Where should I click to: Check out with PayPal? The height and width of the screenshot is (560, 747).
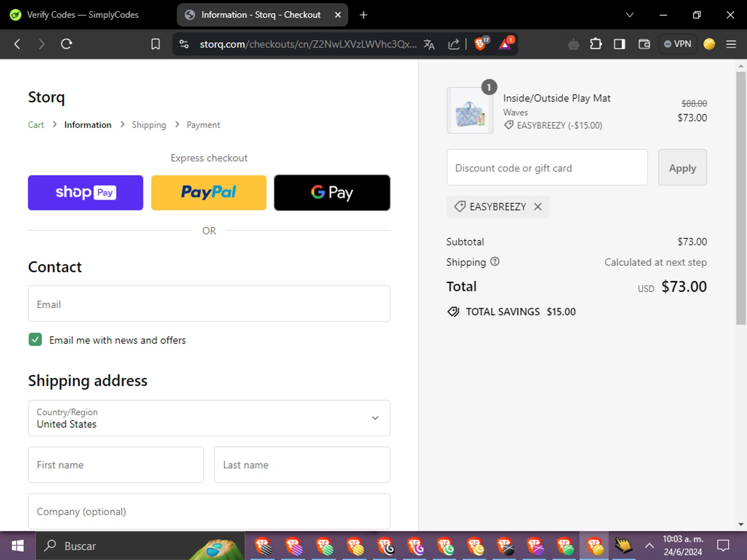point(209,193)
